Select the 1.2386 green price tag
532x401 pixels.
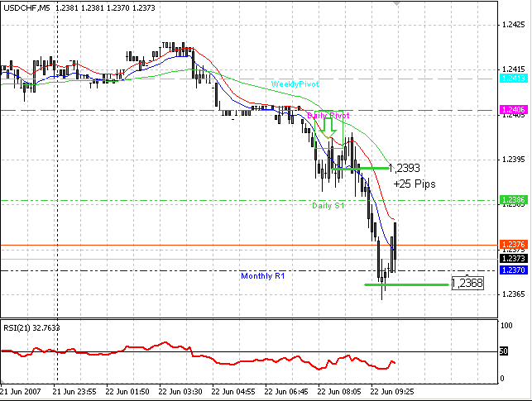(514, 199)
